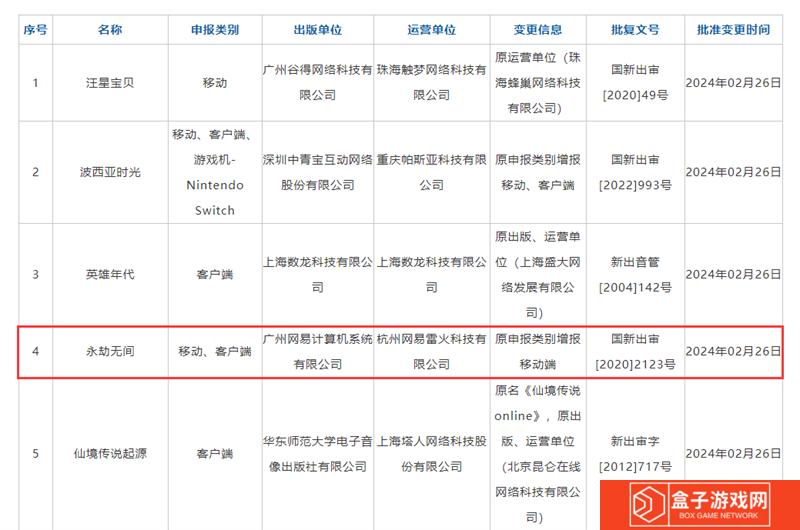Click the date in 波西亚时光 row
Image resolution: width=800 pixels, height=530 pixels.
pos(733,172)
